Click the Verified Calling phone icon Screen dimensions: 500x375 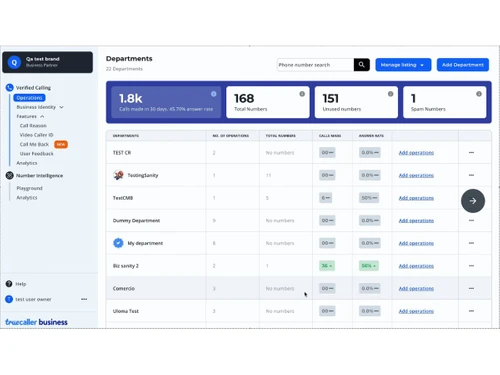9,88
